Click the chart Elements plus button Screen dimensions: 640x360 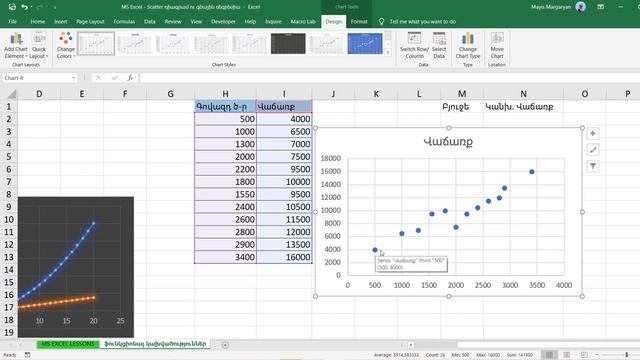pyautogui.click(x=593, y=133)
